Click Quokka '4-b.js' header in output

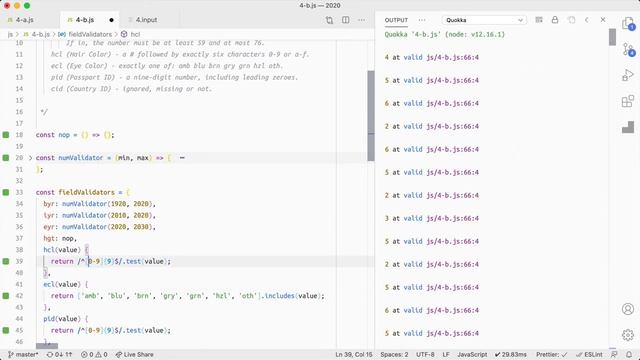(x=444, y=34)
